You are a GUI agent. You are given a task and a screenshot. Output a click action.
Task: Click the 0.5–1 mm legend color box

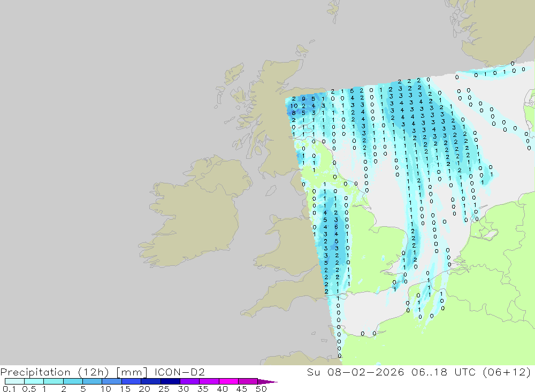[34, 381]
